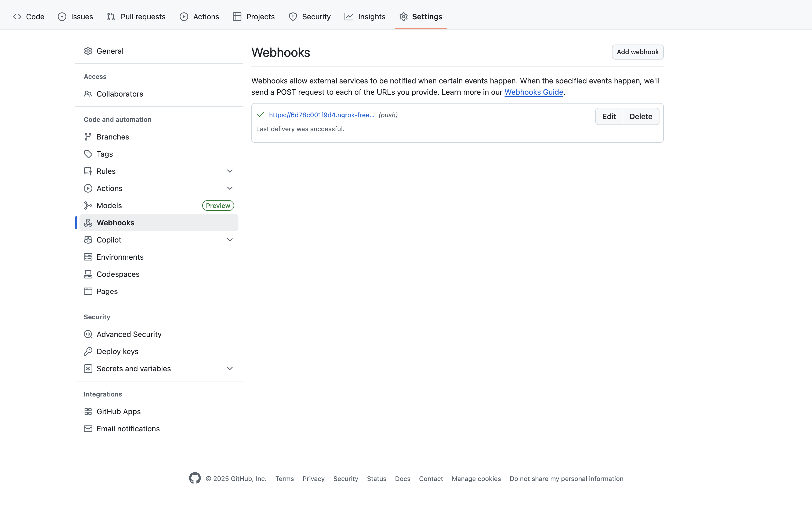Click the General gear icon
This screenshot has width=812, height=507.
click(88, 51)
